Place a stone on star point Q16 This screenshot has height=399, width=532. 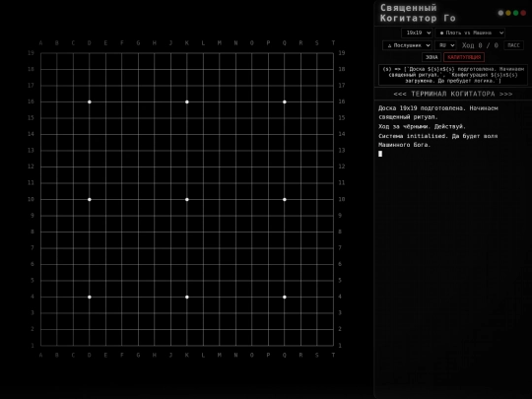(x=285, y=101)
